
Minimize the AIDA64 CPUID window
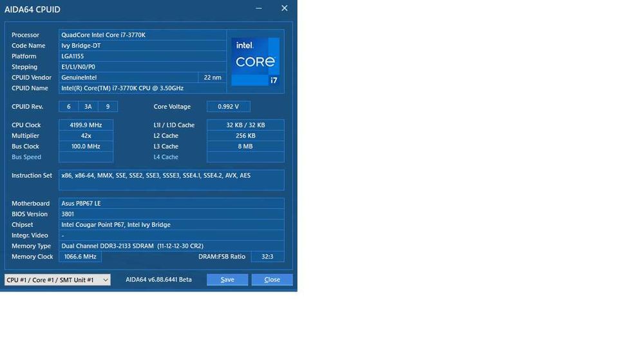click(259, 8)
